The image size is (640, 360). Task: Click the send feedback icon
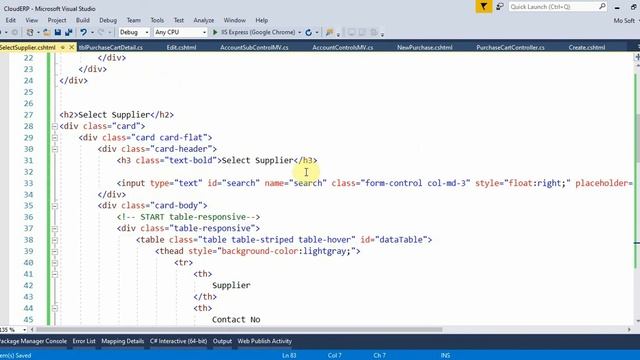click(x=500, y=7)
